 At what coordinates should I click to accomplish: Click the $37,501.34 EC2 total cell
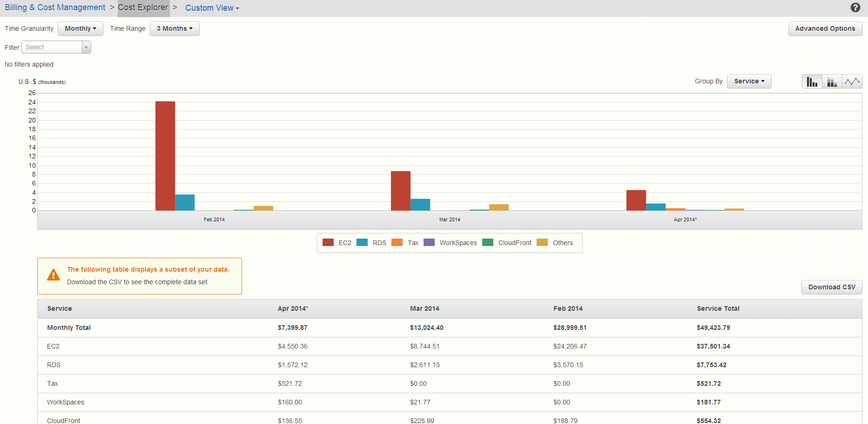click(x=713, y=346)
